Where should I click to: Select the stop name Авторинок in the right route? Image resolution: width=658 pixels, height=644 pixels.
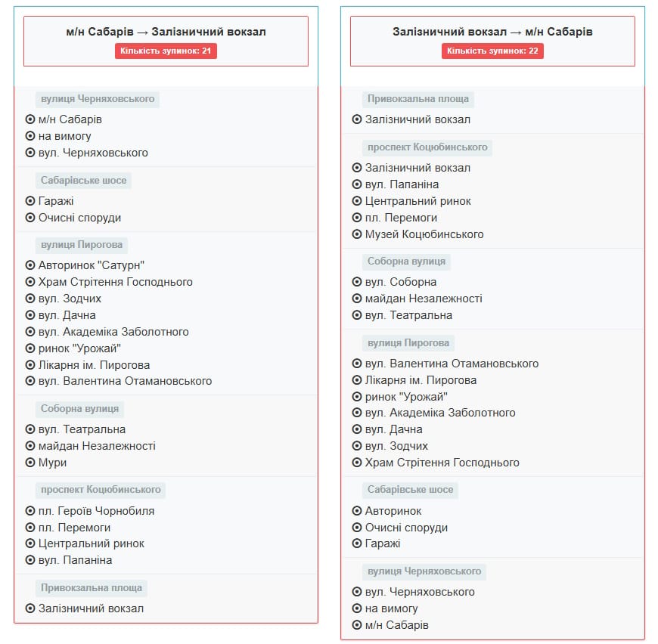(393, 511)
